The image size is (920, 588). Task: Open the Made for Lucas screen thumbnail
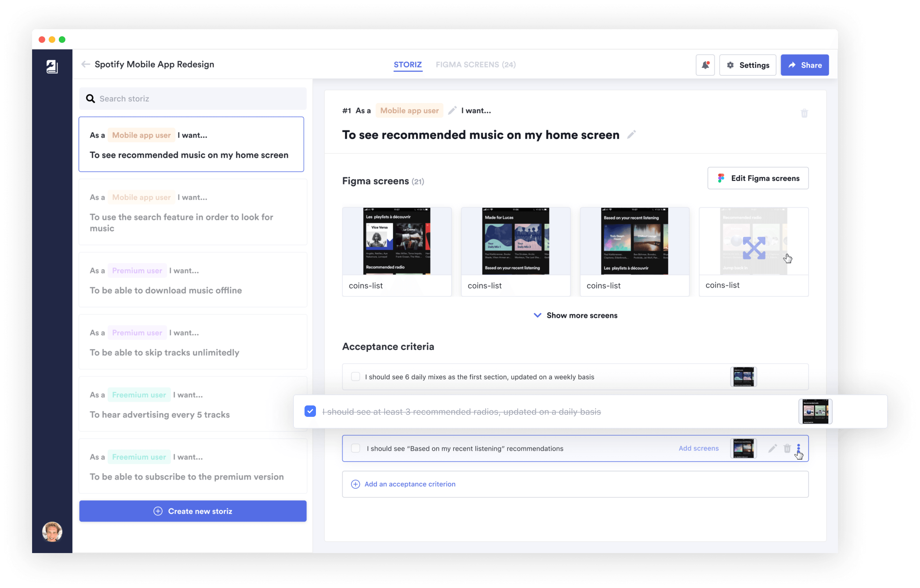[x=515, y=241]
